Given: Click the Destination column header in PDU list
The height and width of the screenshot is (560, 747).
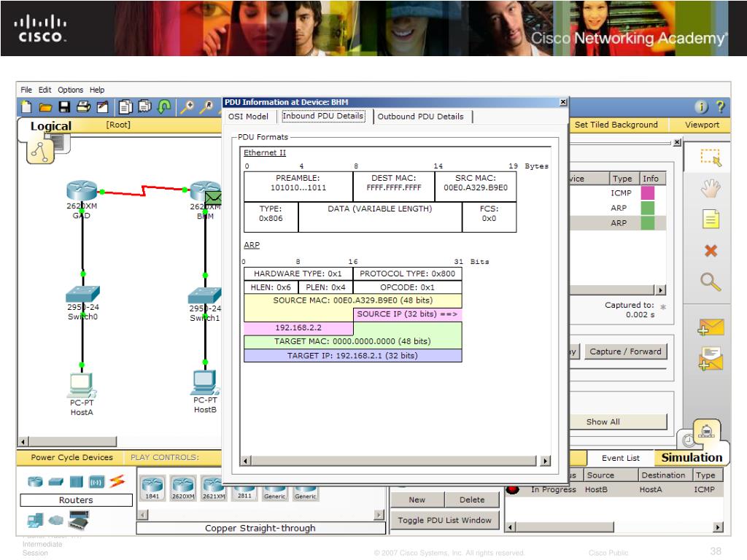Looking at the screenshot, I should pos(663,475).
